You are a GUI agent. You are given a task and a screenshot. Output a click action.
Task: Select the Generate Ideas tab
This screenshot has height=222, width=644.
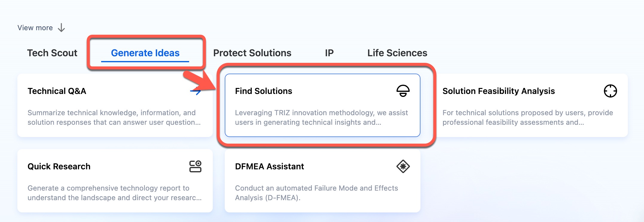(x=145, y=53)
